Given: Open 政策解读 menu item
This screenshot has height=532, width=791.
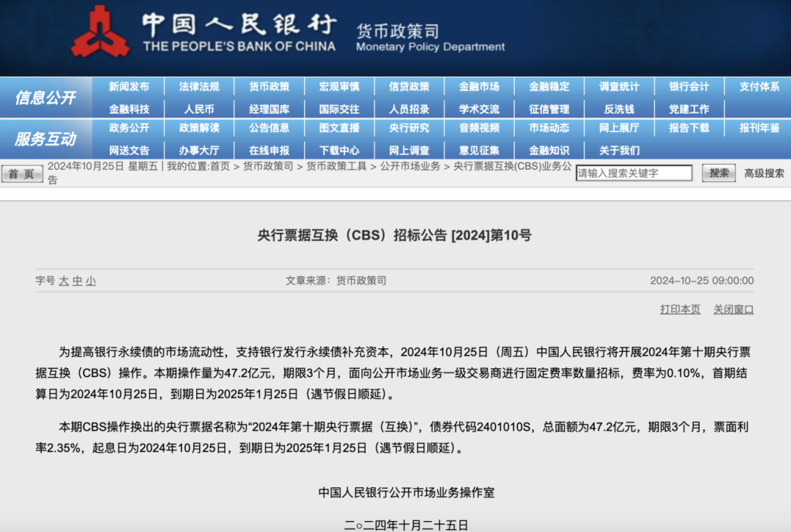Looking at the screenshot, I should pyautogui.click(x=199, y=128).
